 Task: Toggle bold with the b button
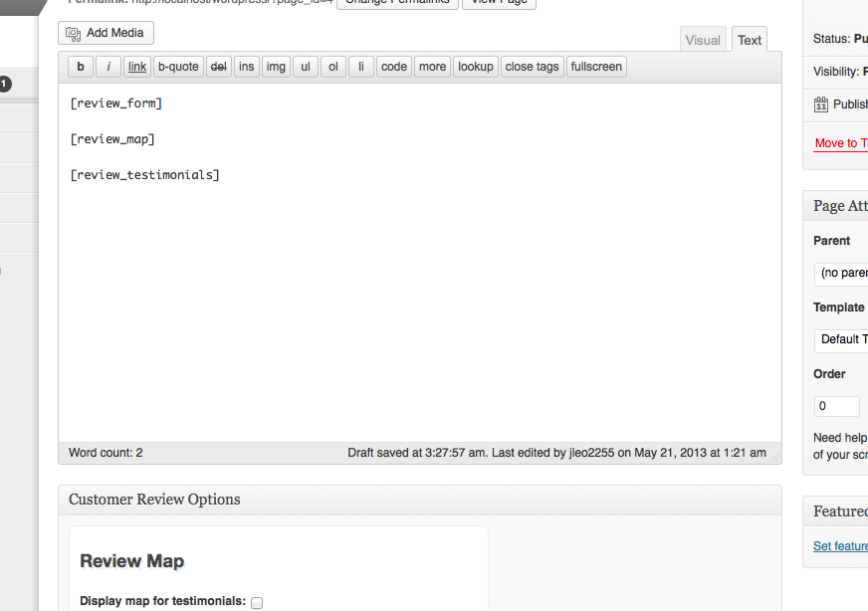point(81,67)
